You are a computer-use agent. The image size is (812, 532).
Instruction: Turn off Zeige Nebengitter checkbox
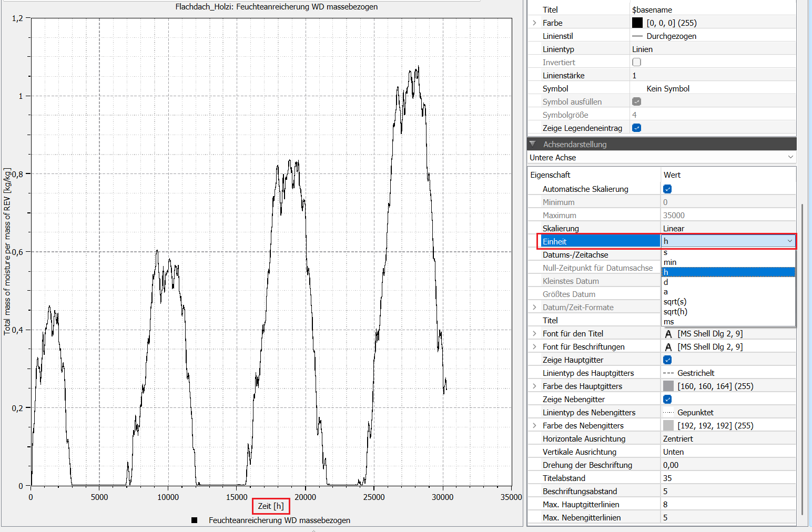pyautogui.click(x=667, y=400)
